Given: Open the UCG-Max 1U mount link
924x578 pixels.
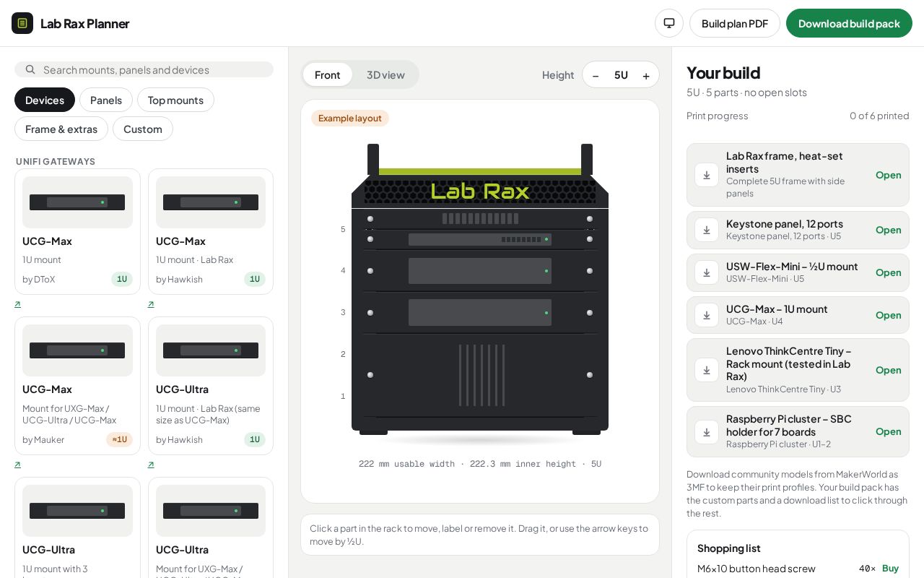Looking at the screenshot, I should [889, 315].
